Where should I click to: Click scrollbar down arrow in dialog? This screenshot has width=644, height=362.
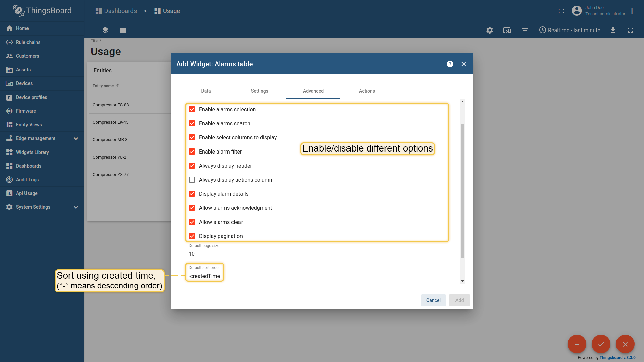(462, 281)
